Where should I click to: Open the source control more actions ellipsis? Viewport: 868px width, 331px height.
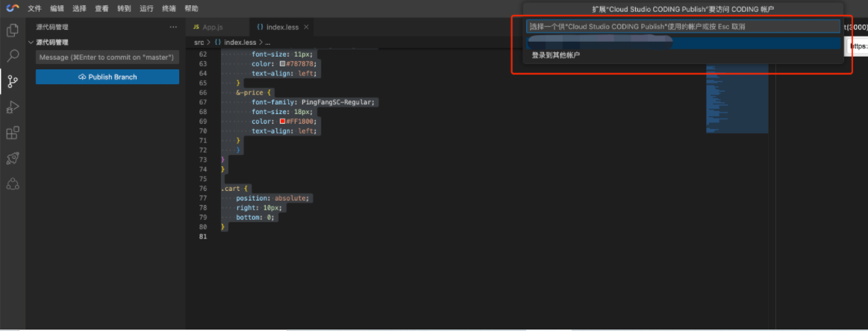173,28
